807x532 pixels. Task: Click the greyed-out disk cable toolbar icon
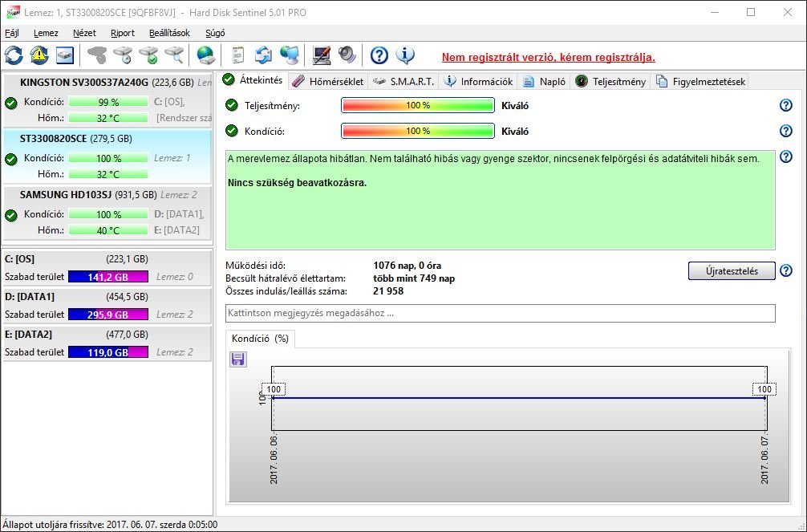point(97,55)
